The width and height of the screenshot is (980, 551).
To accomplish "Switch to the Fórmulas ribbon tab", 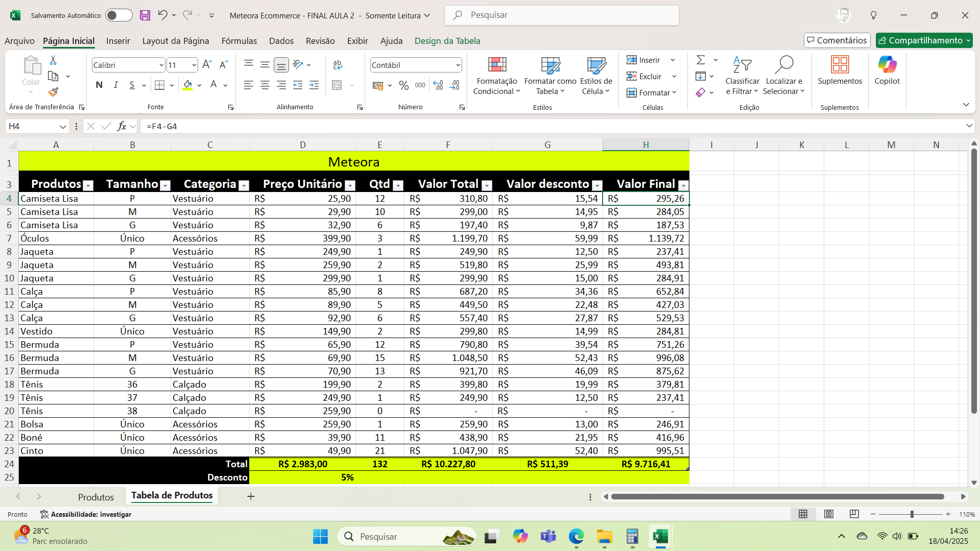I will click(239, 41).
